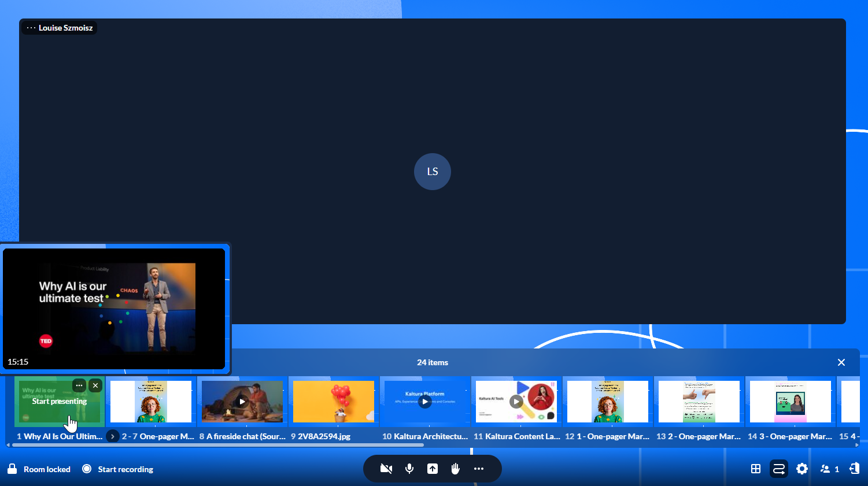This screenshot has height=486, width=868.
Task: Open the share content button
Action: pos(433,469)
